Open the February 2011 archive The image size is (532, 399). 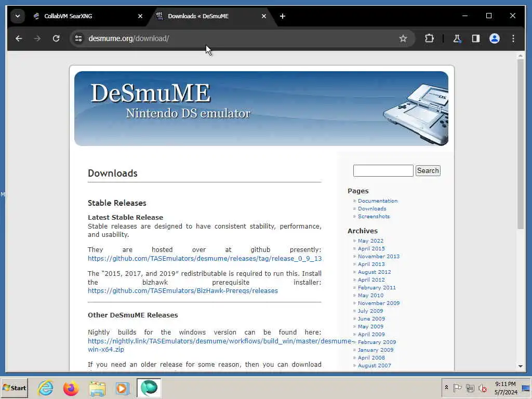pyautogui.click(x=377, y=288)
